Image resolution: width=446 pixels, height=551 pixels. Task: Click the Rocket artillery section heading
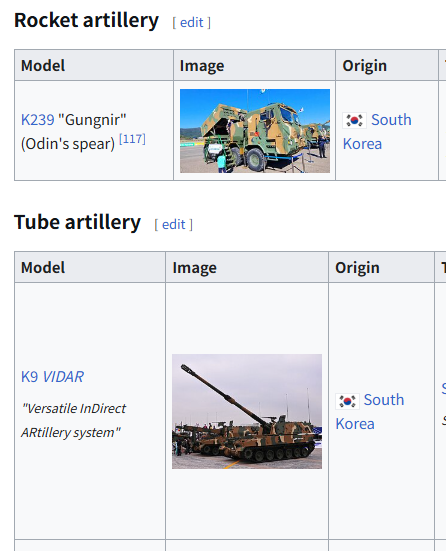click(x=86, y=20)
